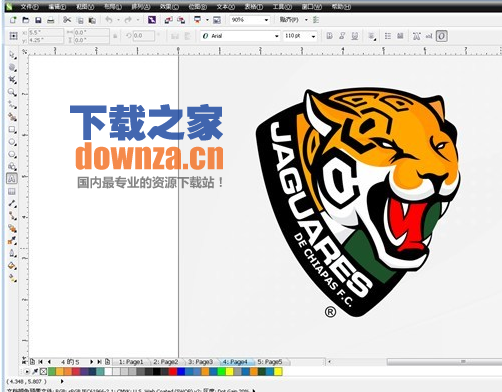
Task: Open the 110 pt font size dropdown
Action: 313,36
